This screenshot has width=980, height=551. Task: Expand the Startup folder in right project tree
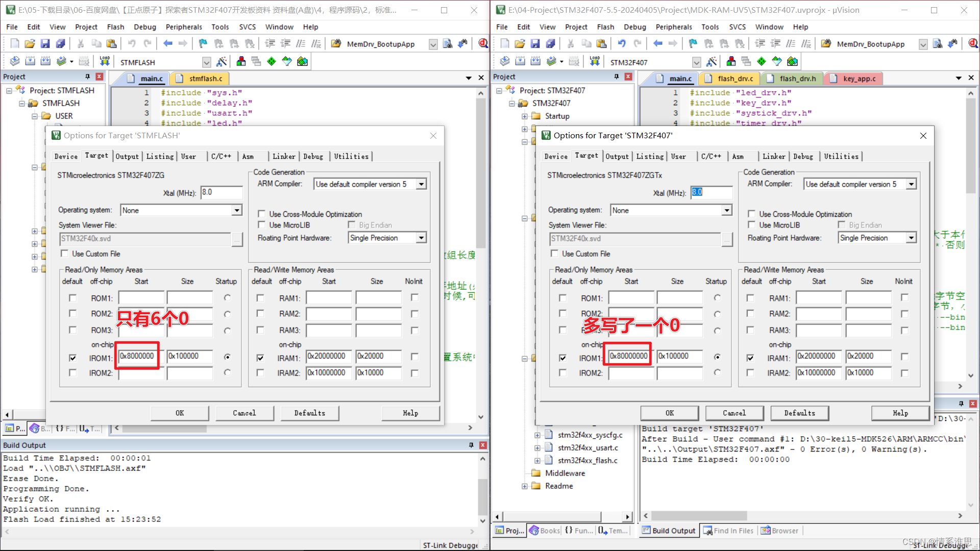coord(525,116)
